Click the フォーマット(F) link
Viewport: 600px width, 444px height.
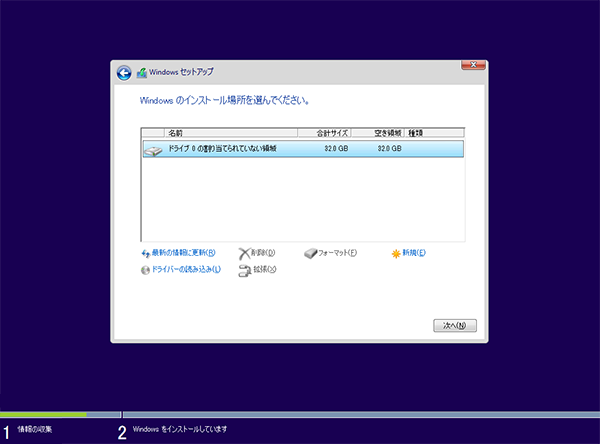(338, 253)
